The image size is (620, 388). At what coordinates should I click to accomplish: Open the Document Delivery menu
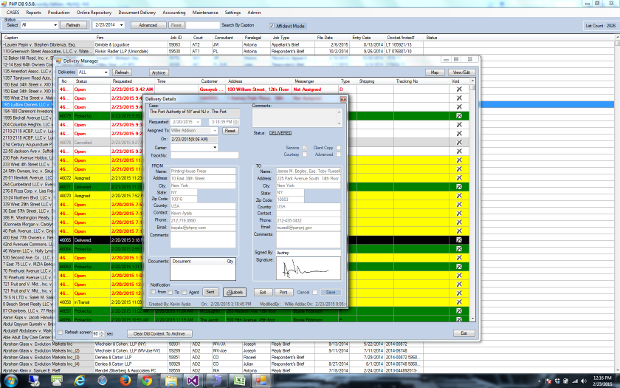click(137, 12)
